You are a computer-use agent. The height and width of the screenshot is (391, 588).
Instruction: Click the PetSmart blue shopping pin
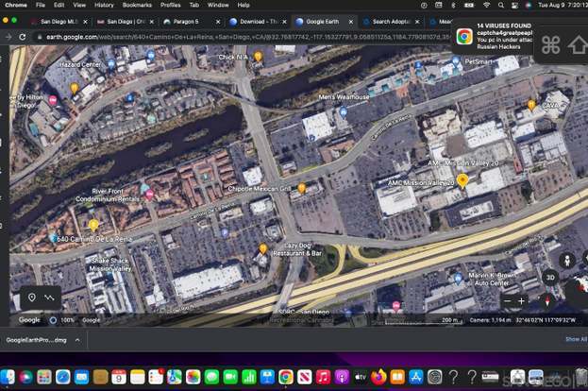[x=456, y=60]
